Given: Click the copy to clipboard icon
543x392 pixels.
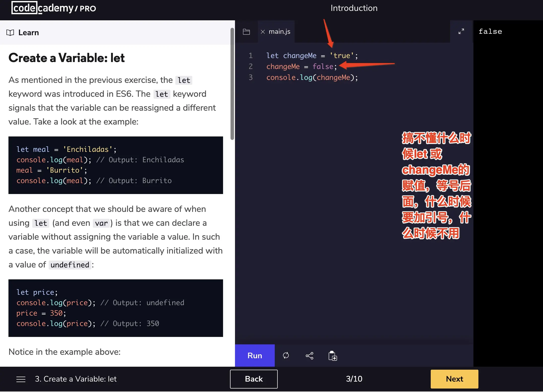Looking at the screenshot, I should click(x=333, y=356).
